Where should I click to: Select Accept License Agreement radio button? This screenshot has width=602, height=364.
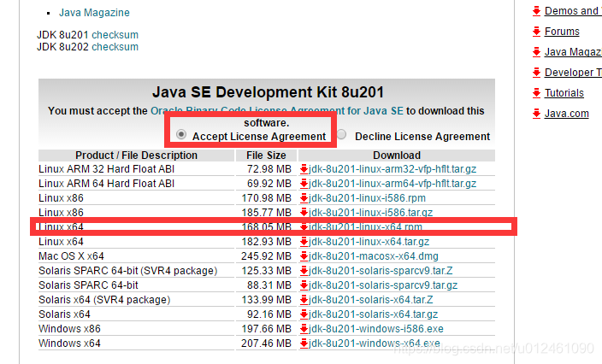pos(181,135)
